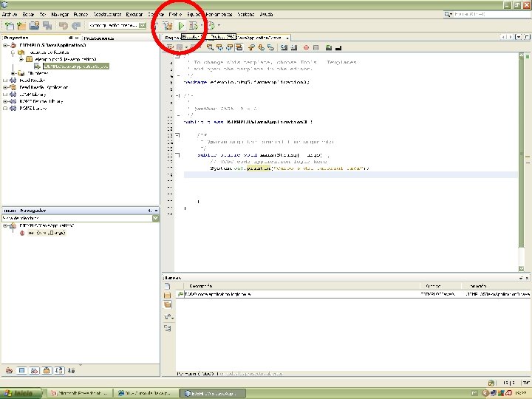The image size is (532, 399).
Task: Collapse the EJEMPLO project tree node
Action: click(x=5, y=45)
